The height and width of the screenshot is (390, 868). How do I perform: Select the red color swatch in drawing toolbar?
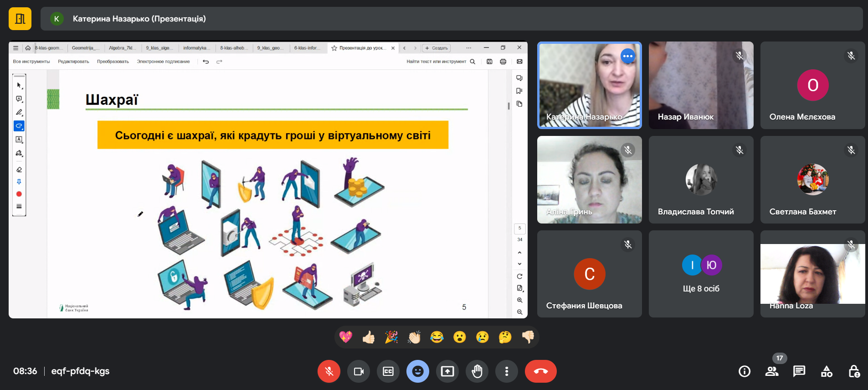click(19, 194)
